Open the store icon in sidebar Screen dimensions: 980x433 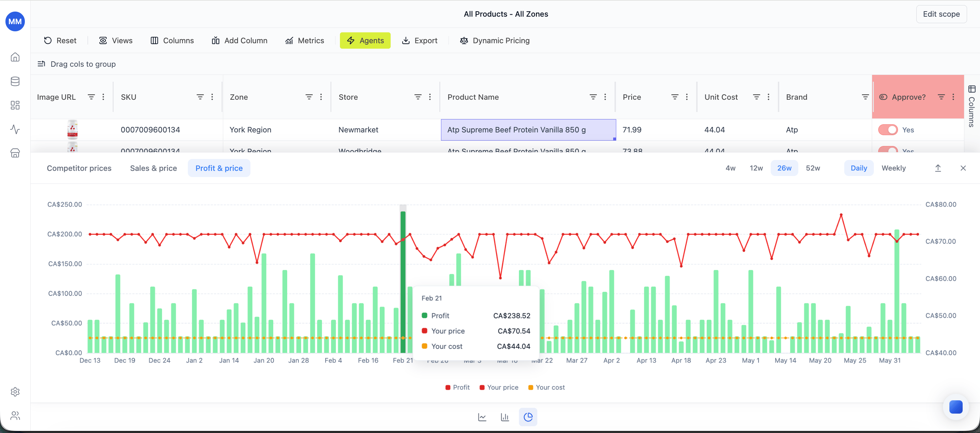[x=15, y=153]
